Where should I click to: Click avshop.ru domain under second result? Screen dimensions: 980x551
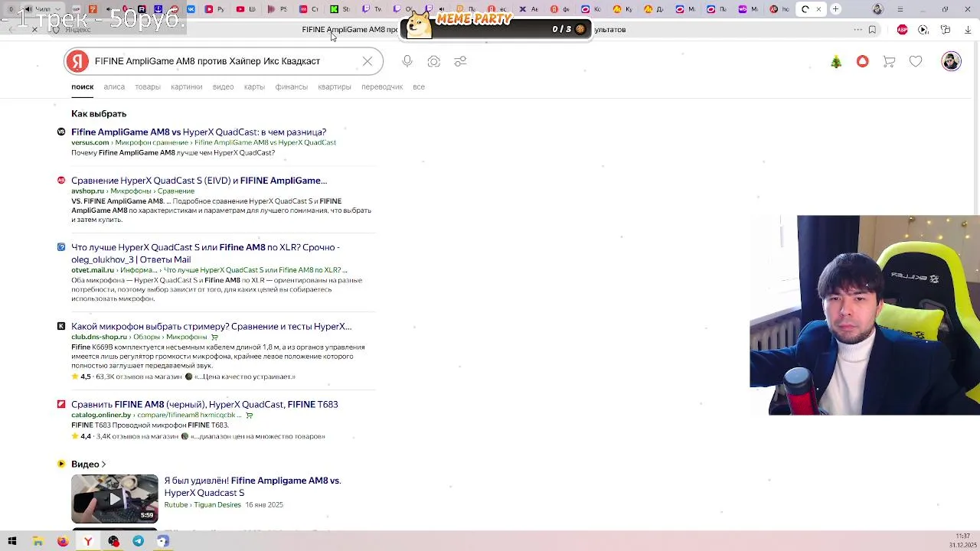[x=87, y=191]
